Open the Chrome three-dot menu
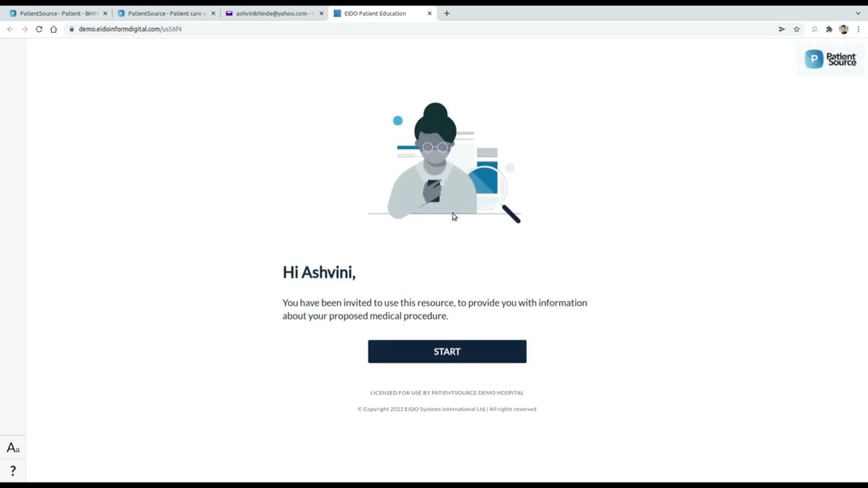 858,29
